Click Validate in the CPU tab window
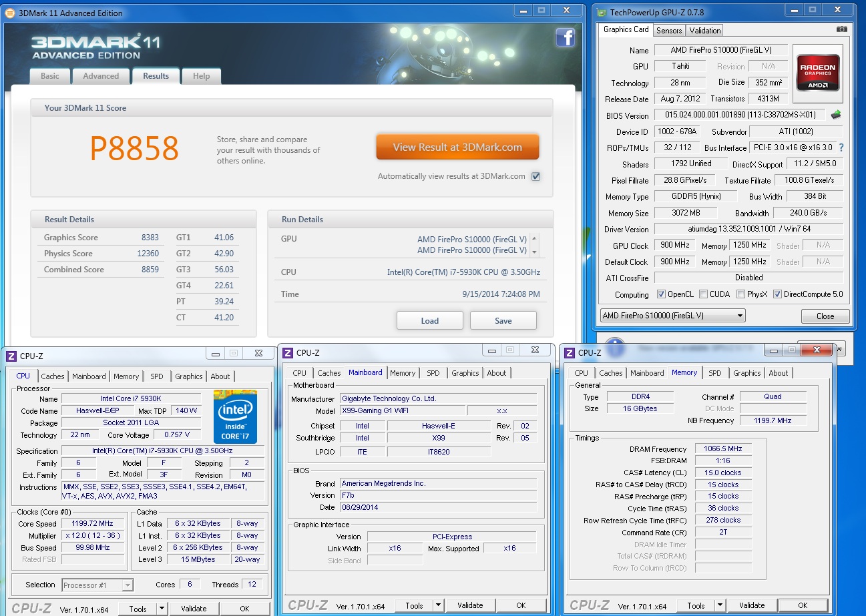The image size is (866, 616). (x=194, y=609)
